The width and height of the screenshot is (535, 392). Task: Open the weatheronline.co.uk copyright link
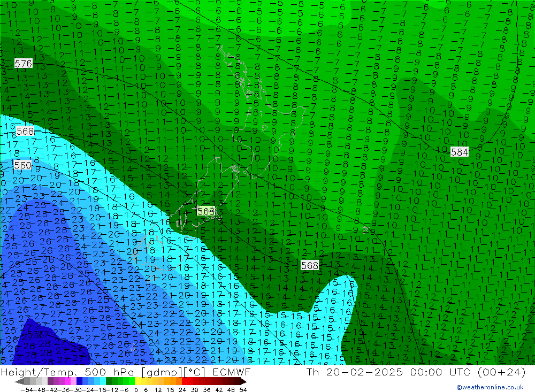(490, 387)
